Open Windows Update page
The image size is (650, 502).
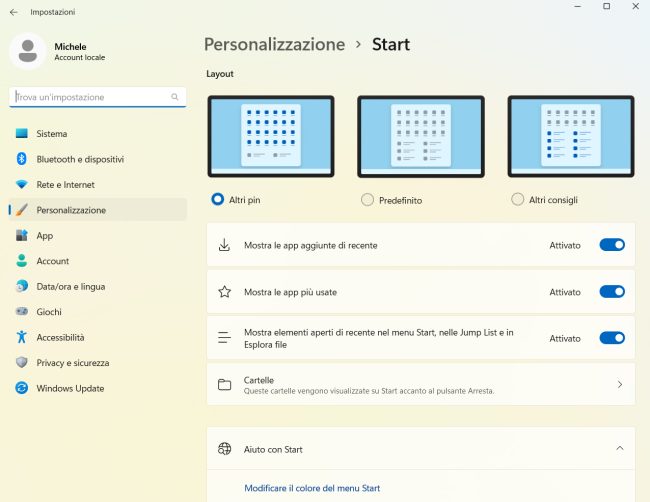click(98, 388)
